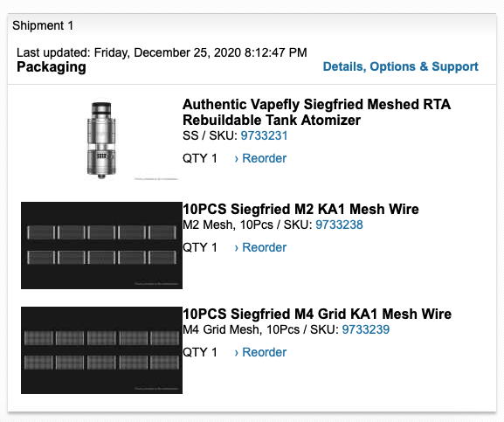
Task: Follow the SKU 9733238 link
Action: (x=339, y=225)
